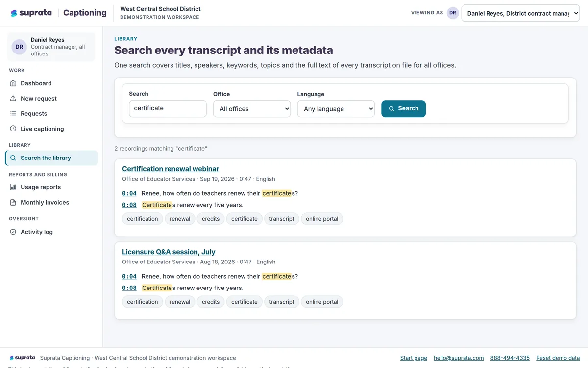Image resolution: width=588 pixels, height=368 pixels.
Task: Click the Search the library magnifier icon
Action: [13, 158]
